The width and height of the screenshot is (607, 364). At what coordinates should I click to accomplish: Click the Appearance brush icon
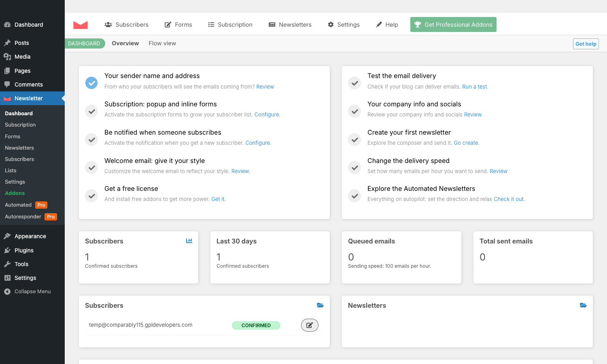coord(7,236)
